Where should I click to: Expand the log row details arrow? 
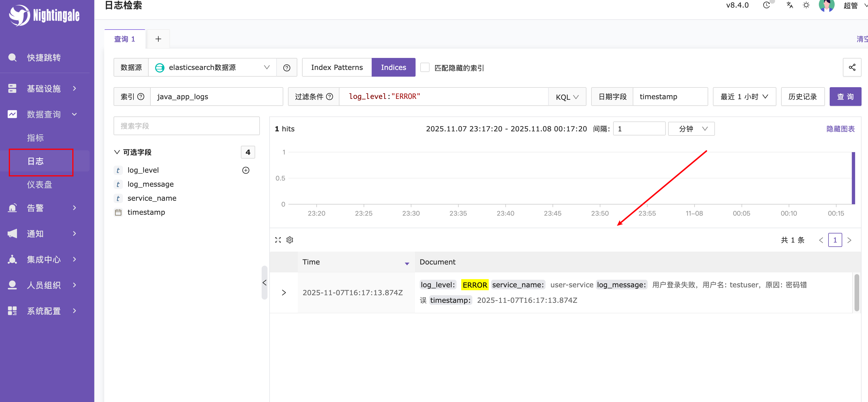pyautogui.click(x=284, y=293)
